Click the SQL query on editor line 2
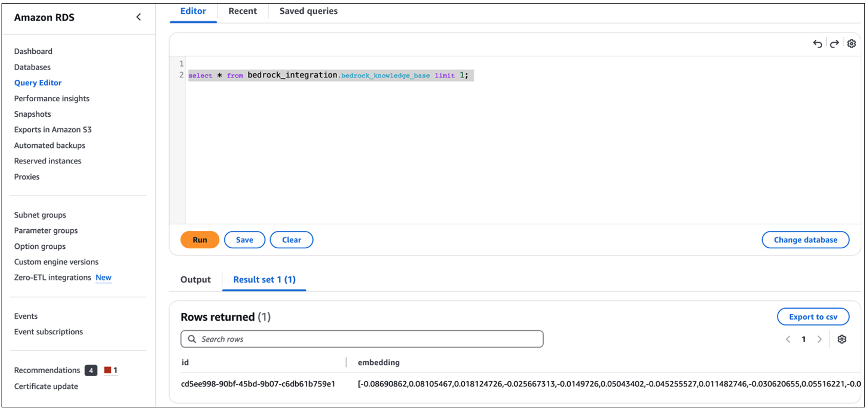Image resolution: width=868 pixels, height=411 pixels. point(328,75)
